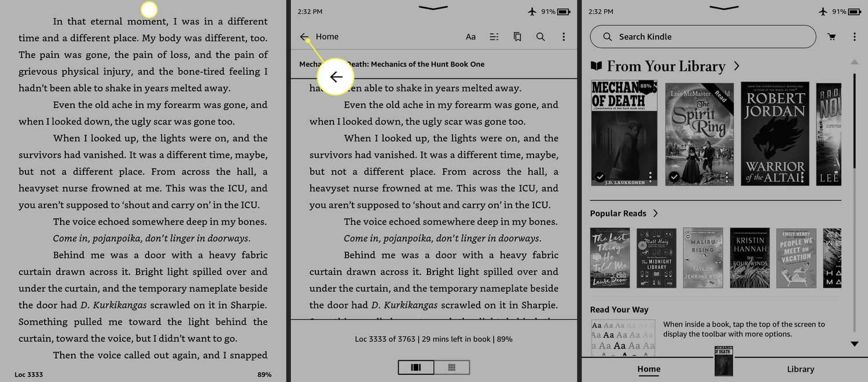Screen dimensions: 868x382
Task: Tap the scroll-down arrow on the home screen
Action: [x=854, y=344]
